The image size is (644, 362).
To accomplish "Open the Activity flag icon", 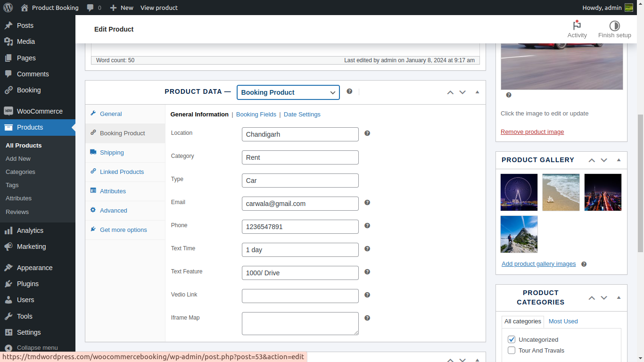I will point(577,25).
